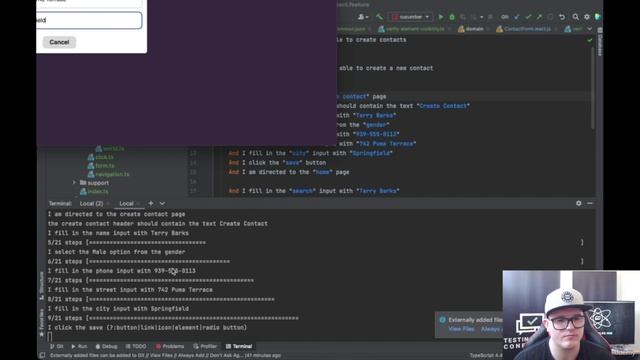640x360 pixels.
Task: Open index.ts in project tree
Action: 94,191
